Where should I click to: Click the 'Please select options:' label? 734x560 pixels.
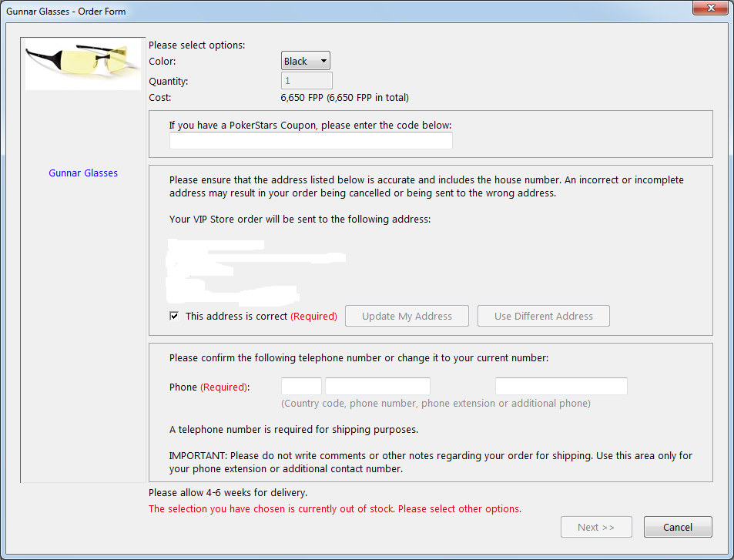196,45
